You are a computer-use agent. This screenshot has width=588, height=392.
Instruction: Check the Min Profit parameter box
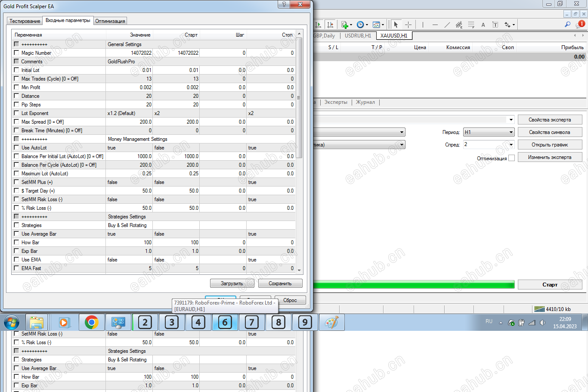(16, 87)
